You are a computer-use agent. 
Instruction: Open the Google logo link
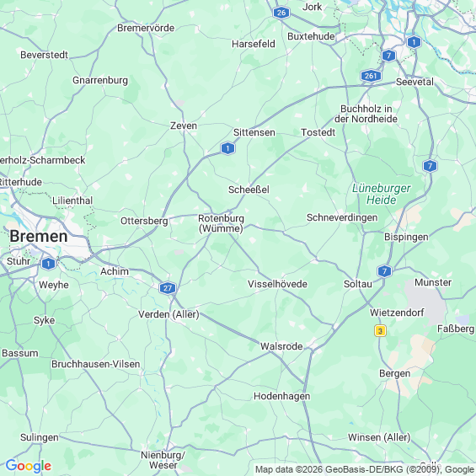pos(29,466)
